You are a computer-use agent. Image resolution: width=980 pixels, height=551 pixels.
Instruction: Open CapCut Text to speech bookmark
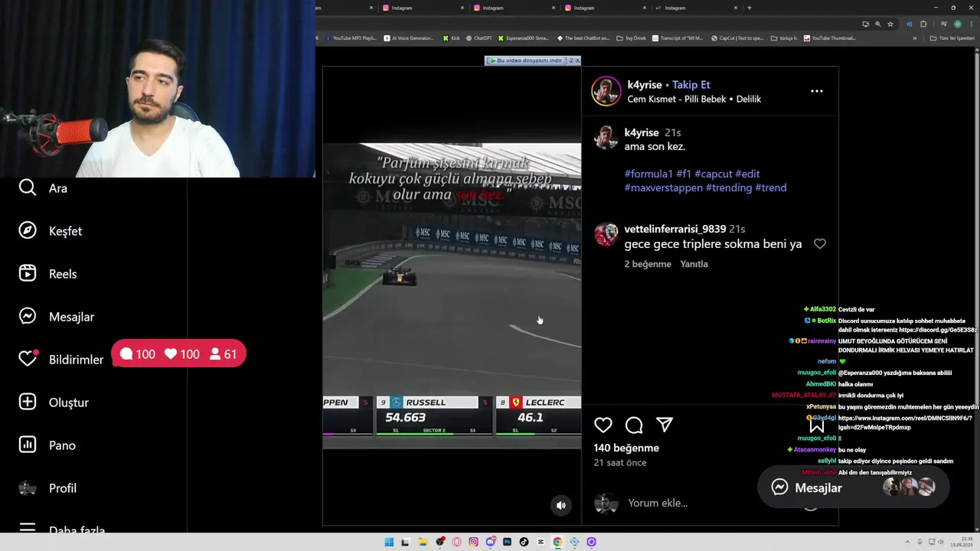pyautogui.click(x=737, y=38)
